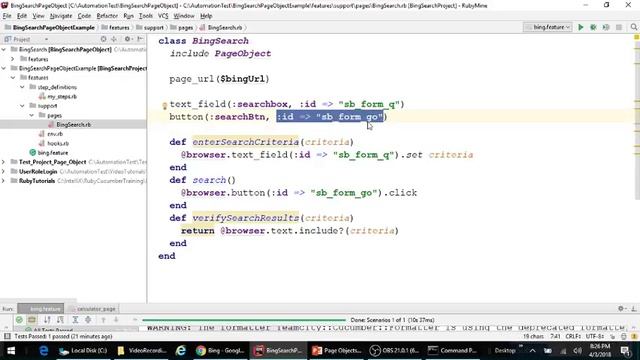The height and width of the screenshot is (360, 640).
Task: Sort tests by duration in the Run toolbar
Action: [60, 320]
